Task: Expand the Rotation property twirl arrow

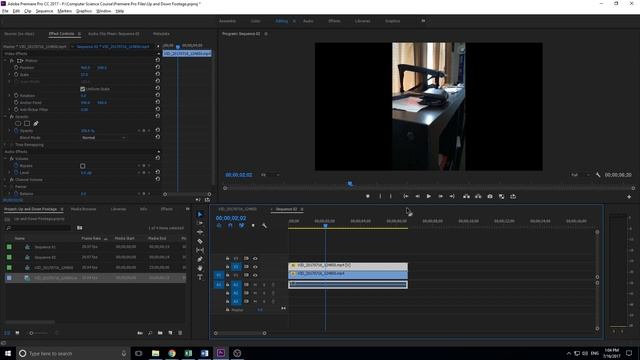Action: [10, 95]
